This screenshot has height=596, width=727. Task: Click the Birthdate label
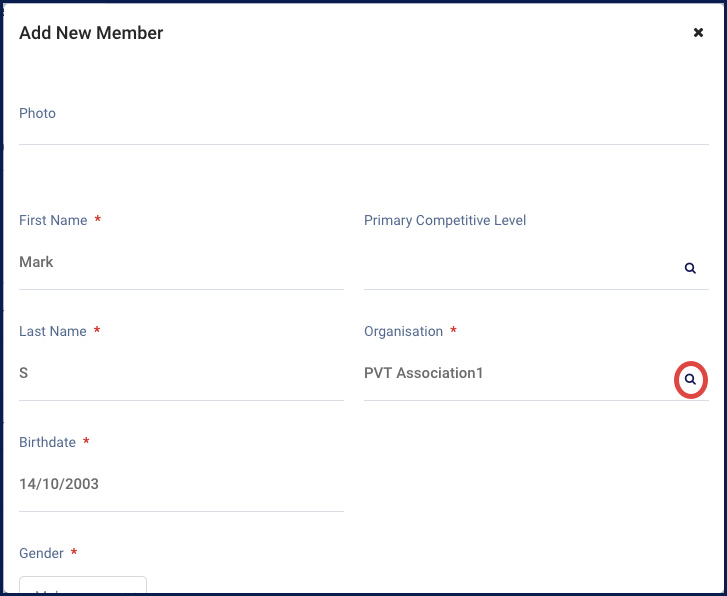click(48, 443)
